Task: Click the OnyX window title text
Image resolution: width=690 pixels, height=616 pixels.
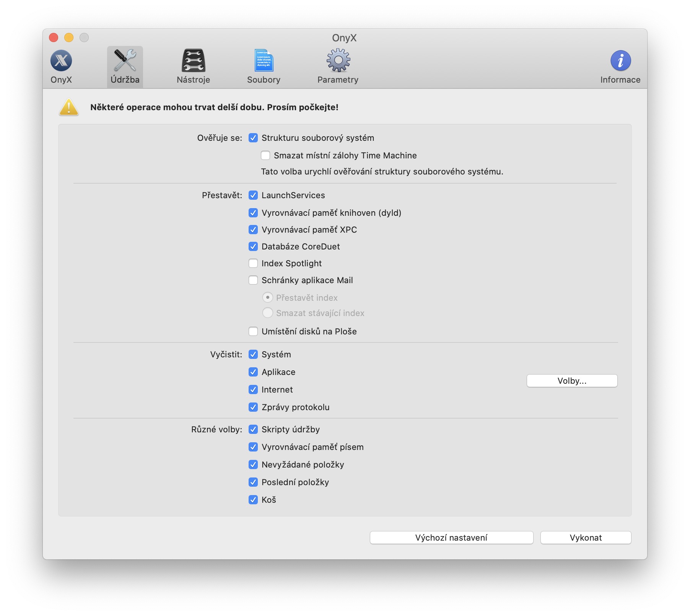Action: coord(344,38)
